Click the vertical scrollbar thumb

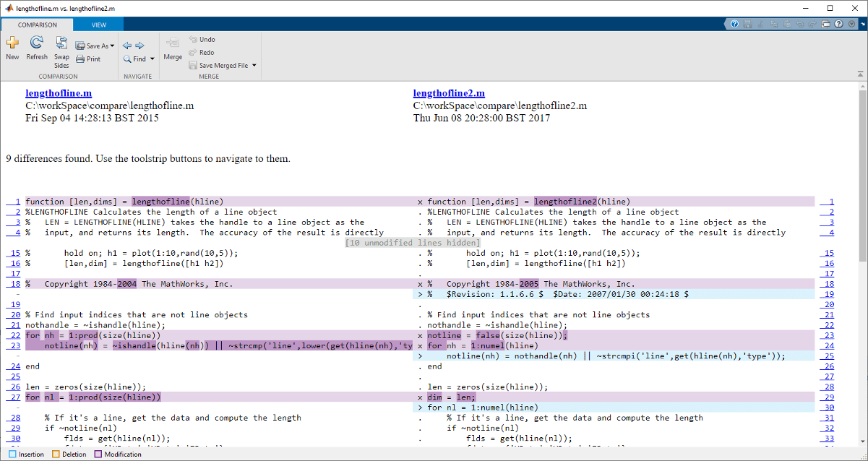click(862, 177)
